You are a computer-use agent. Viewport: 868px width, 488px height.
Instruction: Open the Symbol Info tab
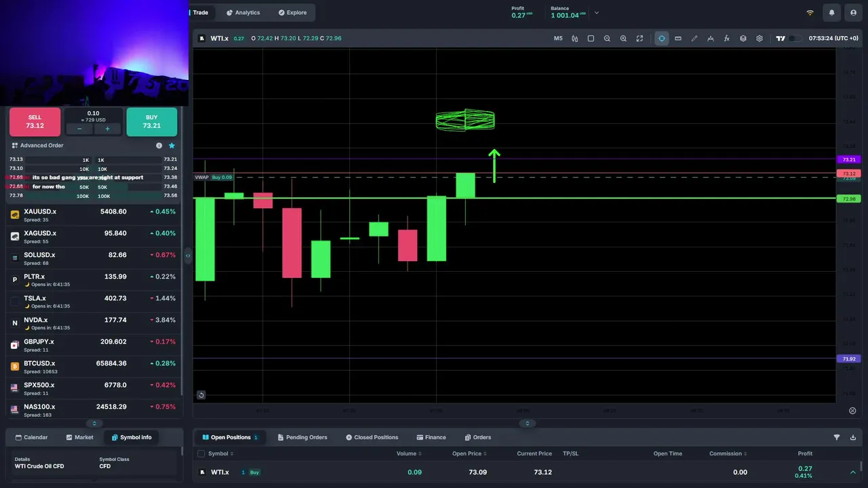(x=132, y=437)
